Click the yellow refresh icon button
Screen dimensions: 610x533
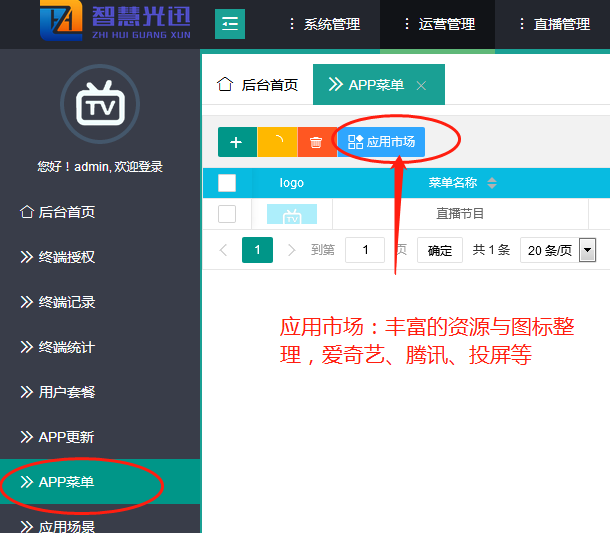pos(277,142)
